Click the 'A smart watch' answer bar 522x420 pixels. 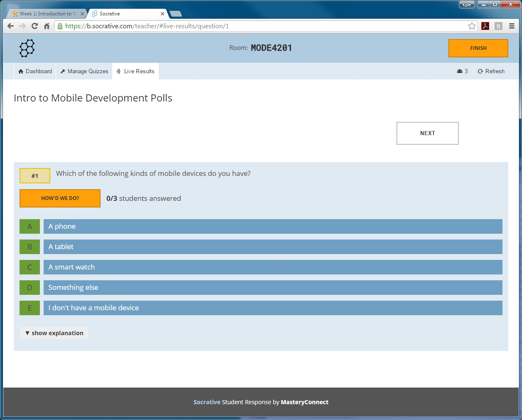pos(273,267)
